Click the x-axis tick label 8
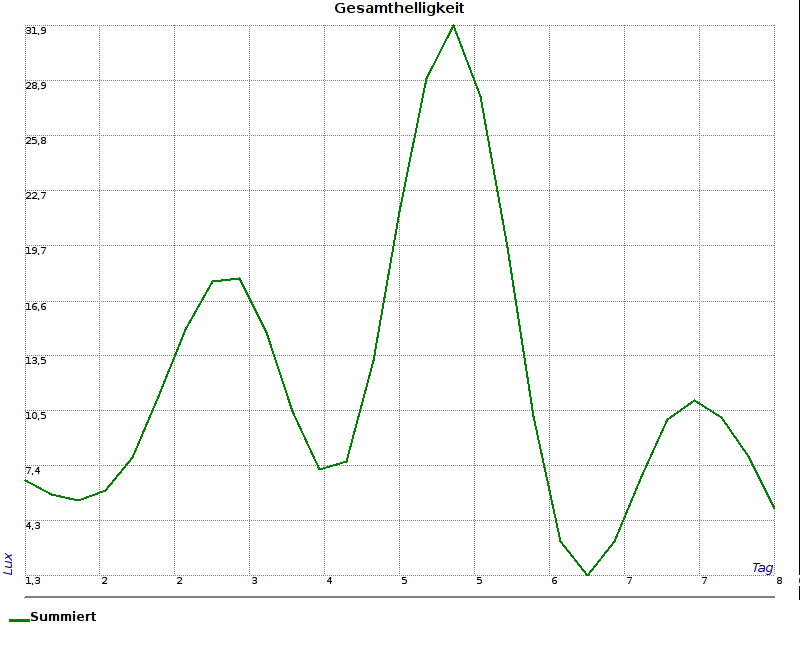Image resolution: width=800 pixels, height=650 pixels. coord(779,581)
